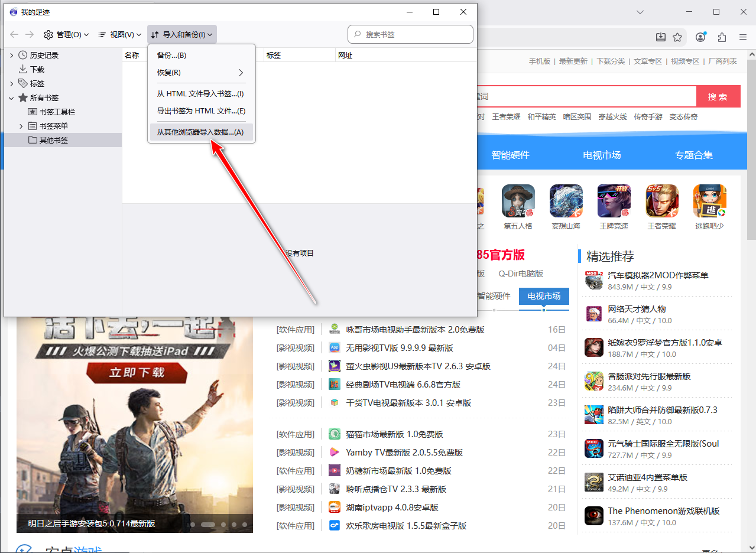Sort by 名称 column header
This screenshot has width=756, height=553.
point(132,56)
